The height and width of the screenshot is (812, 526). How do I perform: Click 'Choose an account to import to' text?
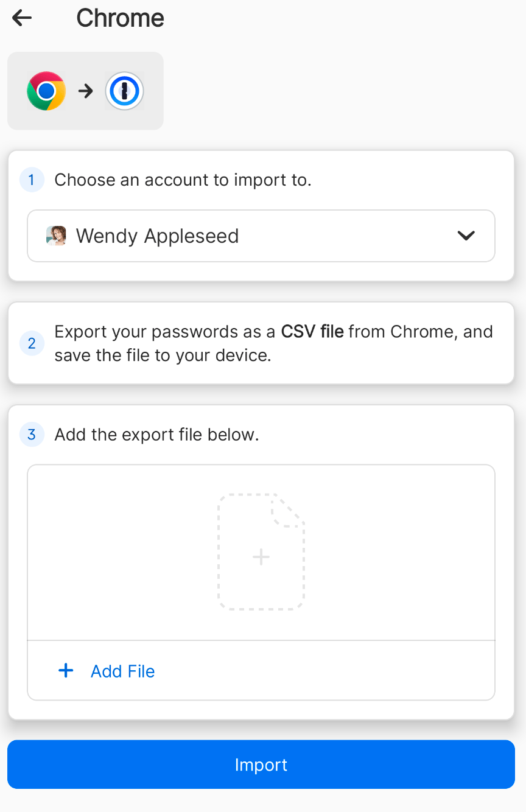click(183, 180)
